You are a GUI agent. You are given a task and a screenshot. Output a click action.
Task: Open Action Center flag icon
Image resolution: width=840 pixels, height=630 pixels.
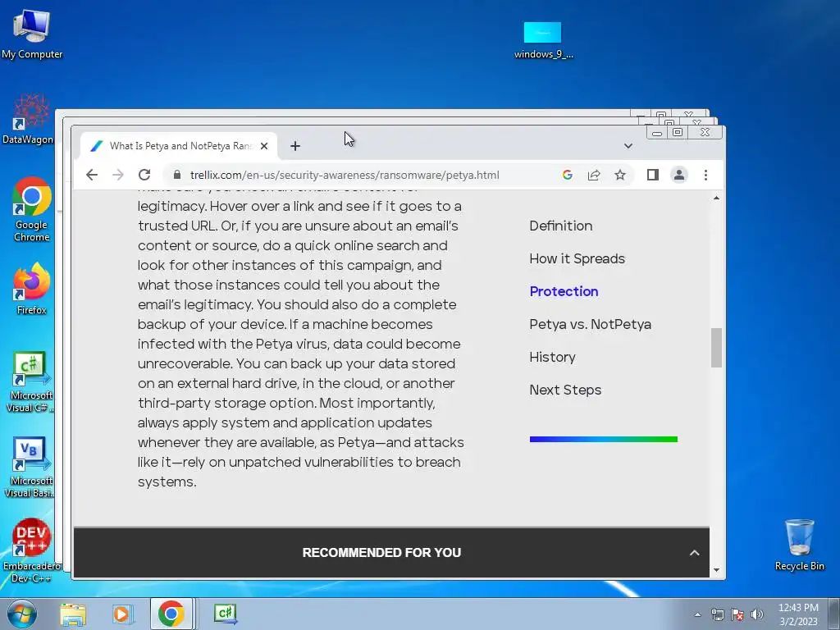pos(737,614)
